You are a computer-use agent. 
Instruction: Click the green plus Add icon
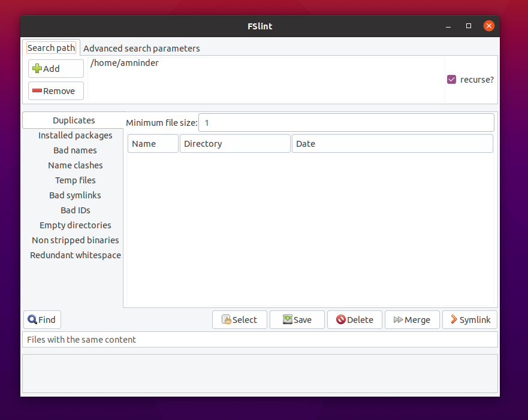(37, 69)
